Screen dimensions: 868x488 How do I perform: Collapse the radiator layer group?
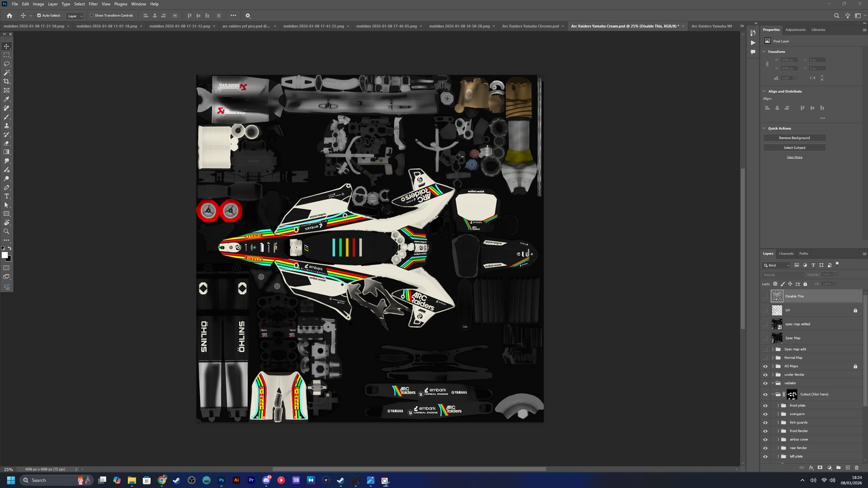(772, 383)
